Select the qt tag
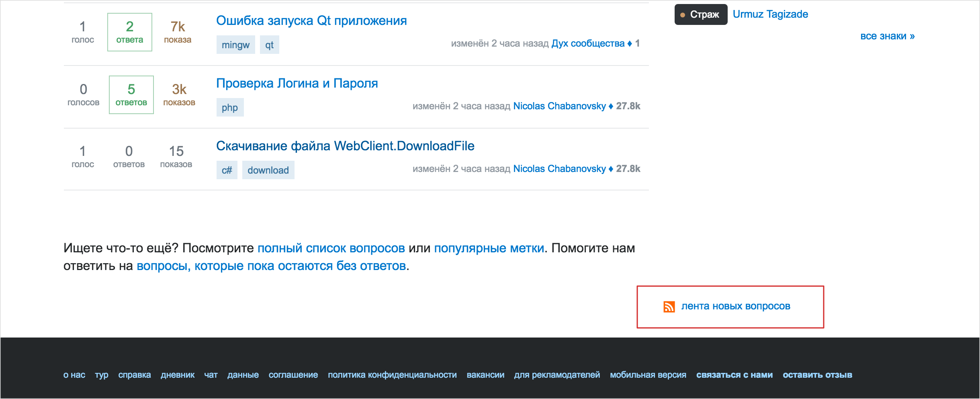 pyautogui.click(x=269, y=45)
